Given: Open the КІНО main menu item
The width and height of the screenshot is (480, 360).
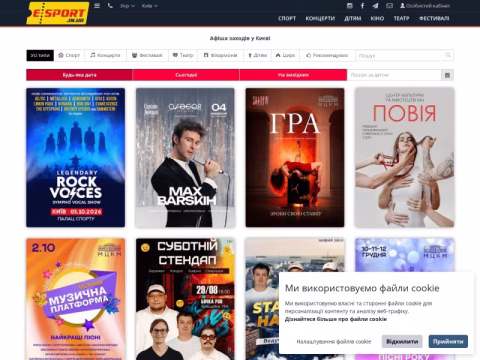Looking at the screenshot, I should pyautogui.click(x=377, y=18).
